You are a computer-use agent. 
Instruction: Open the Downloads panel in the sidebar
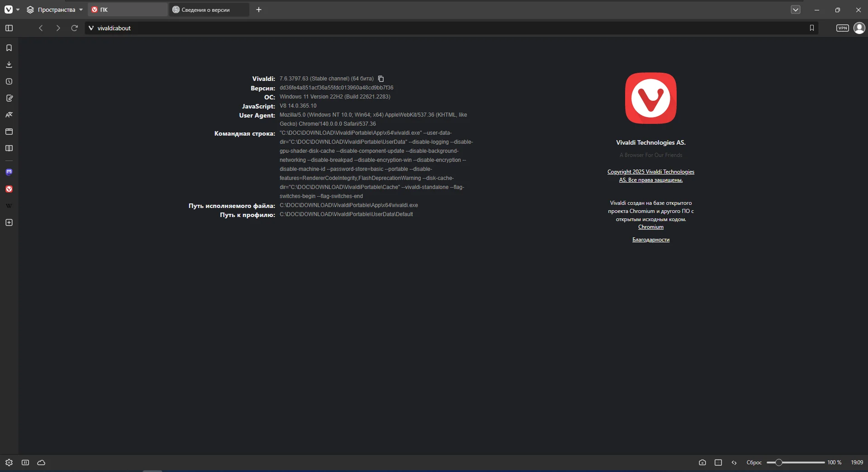pos(9,65)
